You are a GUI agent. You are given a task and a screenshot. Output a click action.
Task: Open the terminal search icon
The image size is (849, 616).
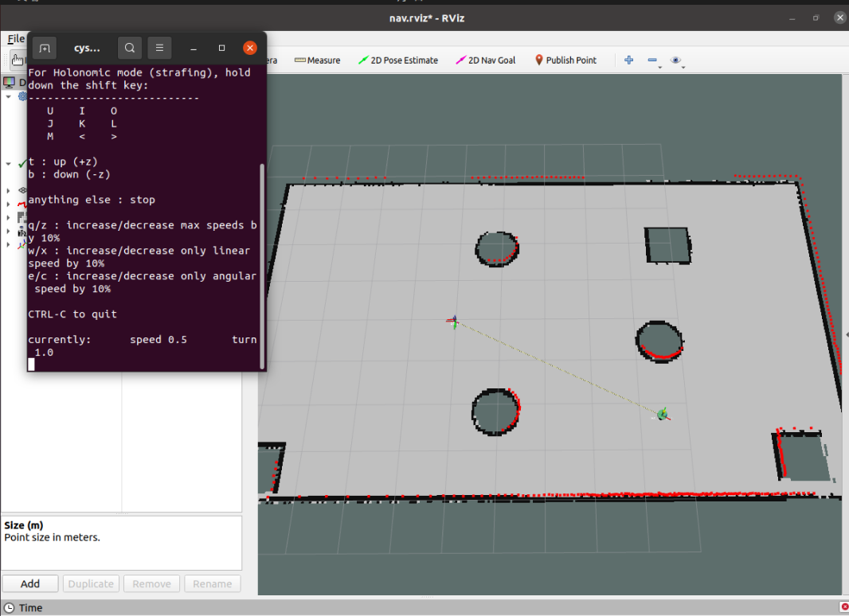pyautogui.click(x=130, y=49)
